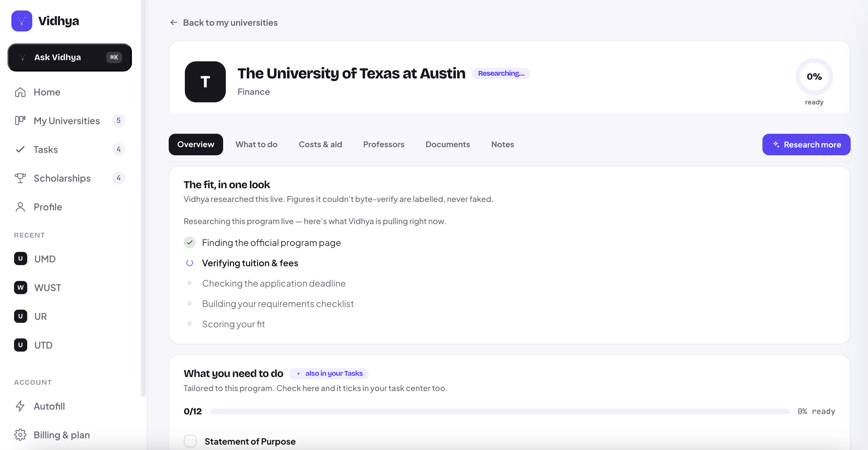868x450 pixels.
Task: Click the Billing & plan gear icon
Action: tap(20, 435)
